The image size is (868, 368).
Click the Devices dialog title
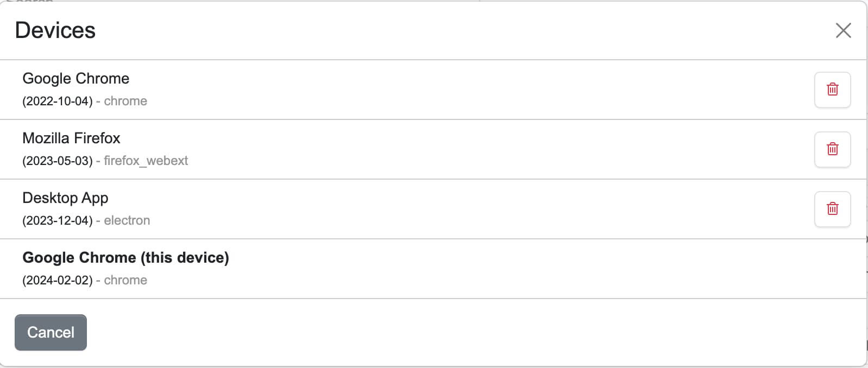[x=55, y=30]
